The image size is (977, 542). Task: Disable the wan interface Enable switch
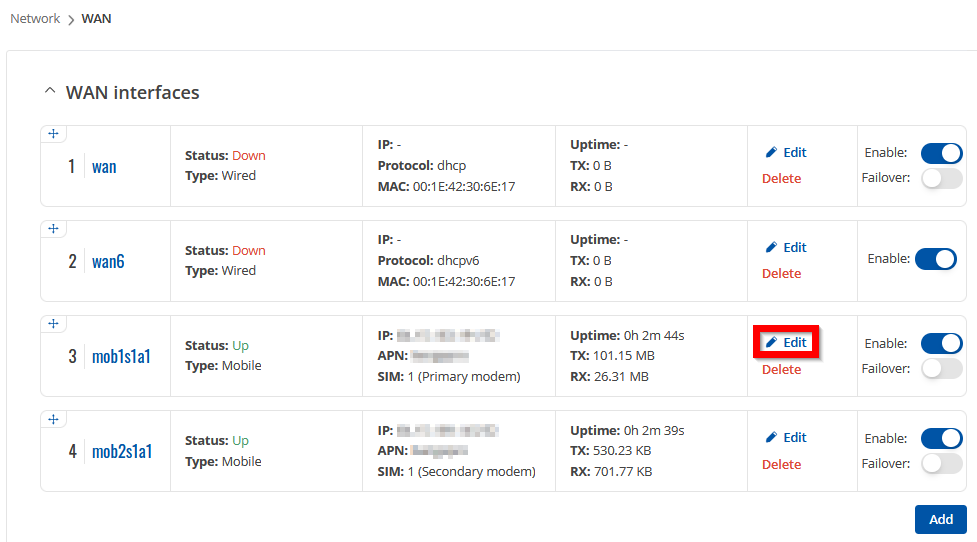941,153
